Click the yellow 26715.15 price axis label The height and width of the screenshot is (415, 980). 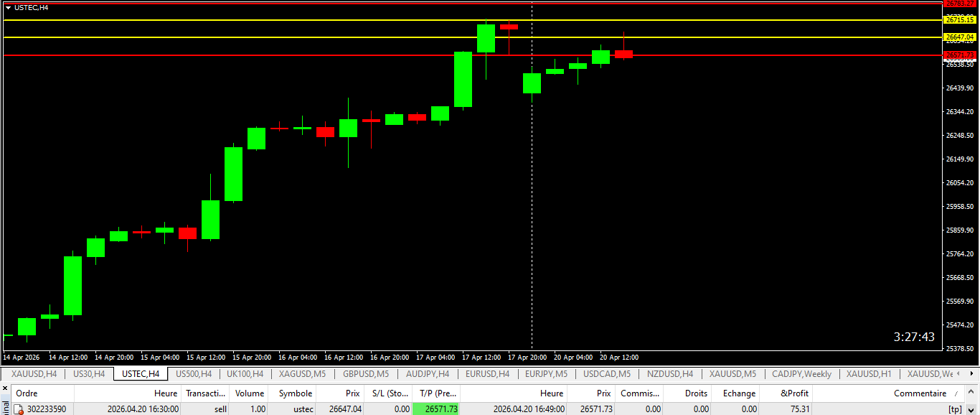pos(959,19)
